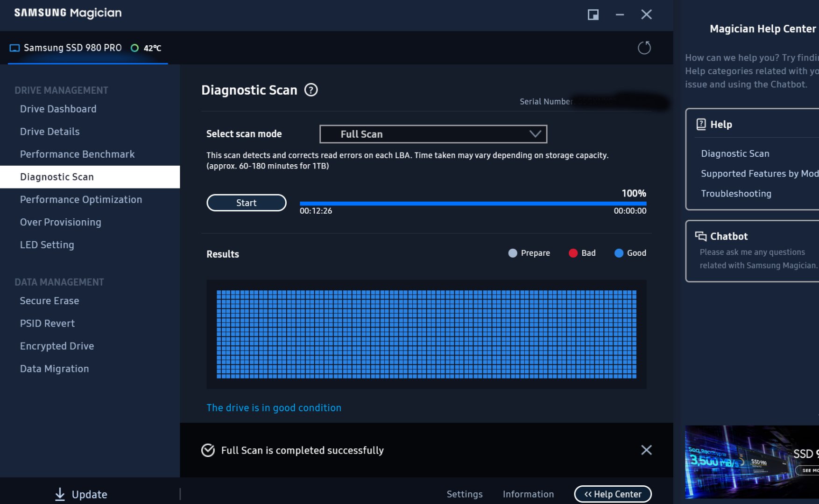The image size is (819, 504).
Task: Click the remaining time 00:00:00
Action: coord(630,211)
